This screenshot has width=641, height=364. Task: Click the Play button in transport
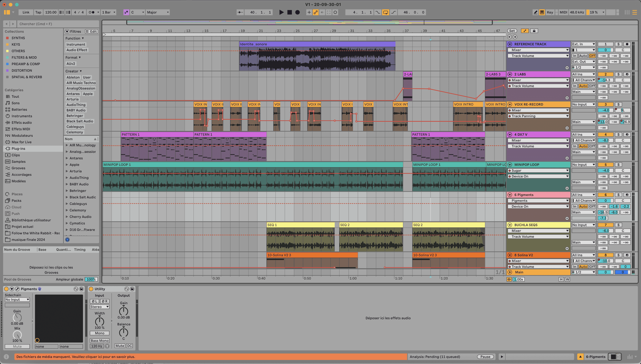point(281,12)
